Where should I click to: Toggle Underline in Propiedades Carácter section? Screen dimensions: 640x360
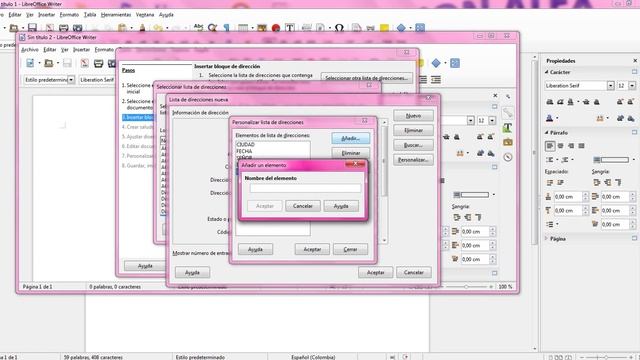pyautogui.click(x=571, y=102)
